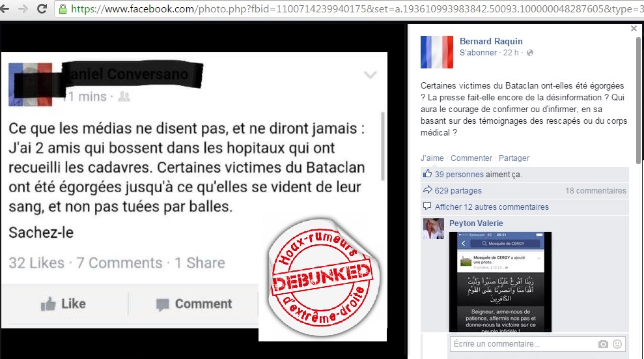Viewport: 644px width, 359px height.
Task: Click the public globe privacy icon
Action: (x=530, y=53)
